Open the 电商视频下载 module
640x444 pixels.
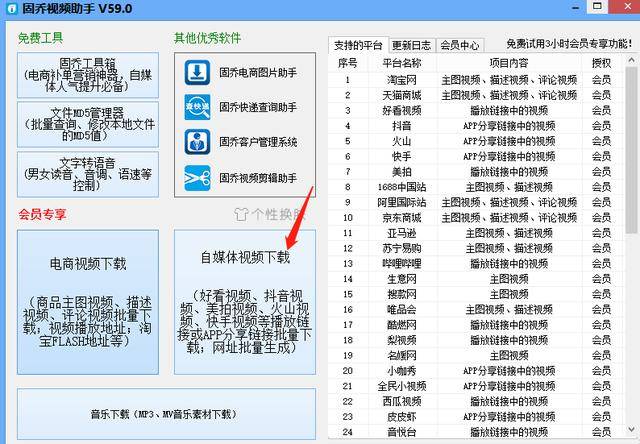[x=88, y=300]
